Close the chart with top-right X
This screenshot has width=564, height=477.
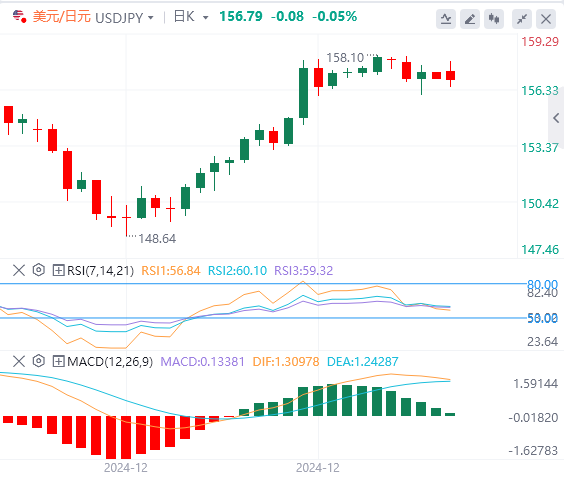pyautogui.click(x=546, y=19)
